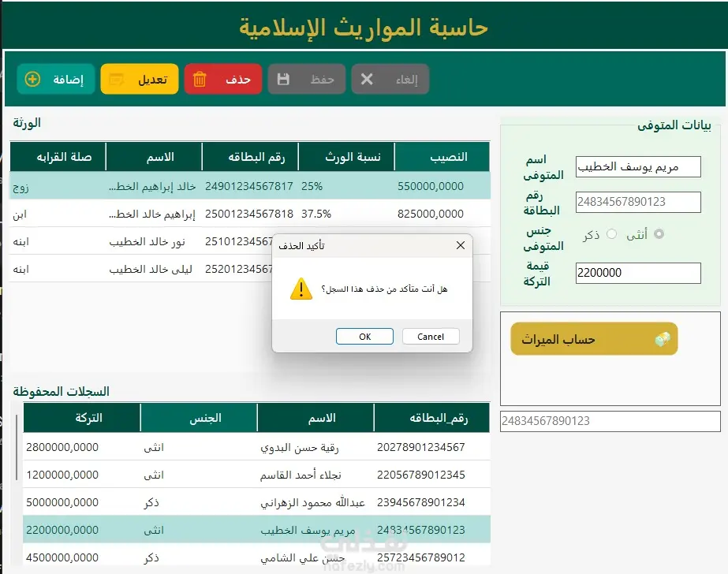Click the إضافة (add) plus icon
728x574 pixels.
pos(32,80)
